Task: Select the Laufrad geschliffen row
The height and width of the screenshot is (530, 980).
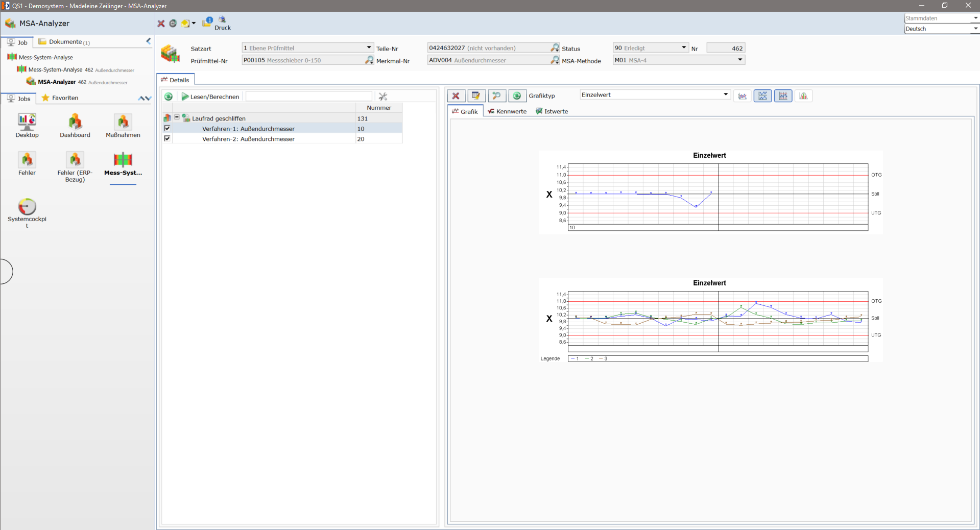Action: point(282,118)
